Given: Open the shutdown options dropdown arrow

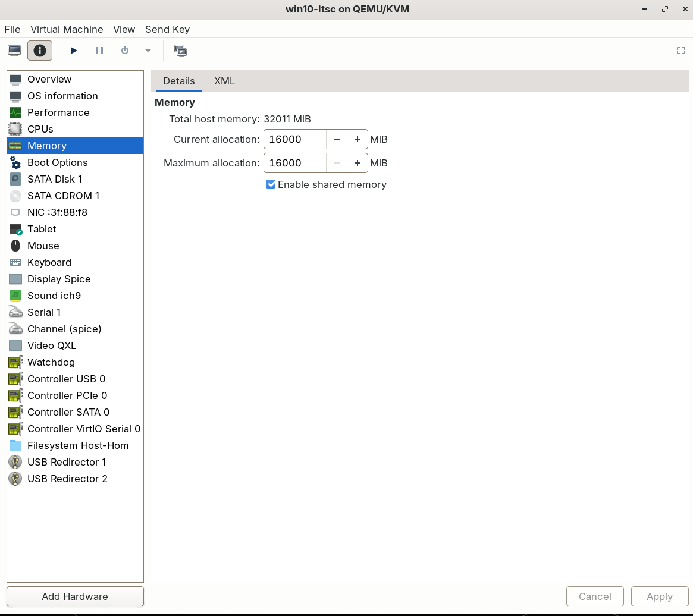Looking at the screenshot, I should tap(148, 51).
